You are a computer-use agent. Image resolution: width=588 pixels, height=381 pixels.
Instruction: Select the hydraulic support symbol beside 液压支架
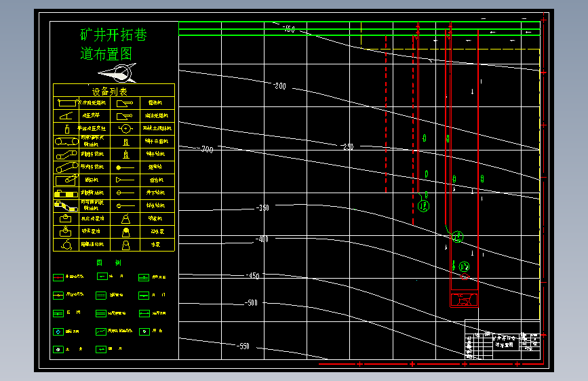[66, 115]
